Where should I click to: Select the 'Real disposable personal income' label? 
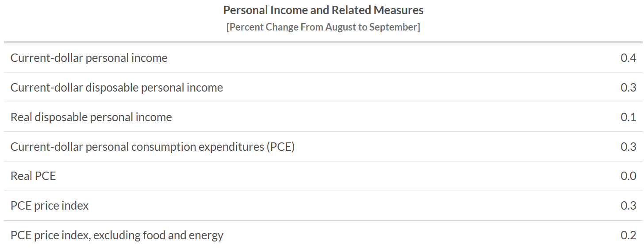pos(91,117)
